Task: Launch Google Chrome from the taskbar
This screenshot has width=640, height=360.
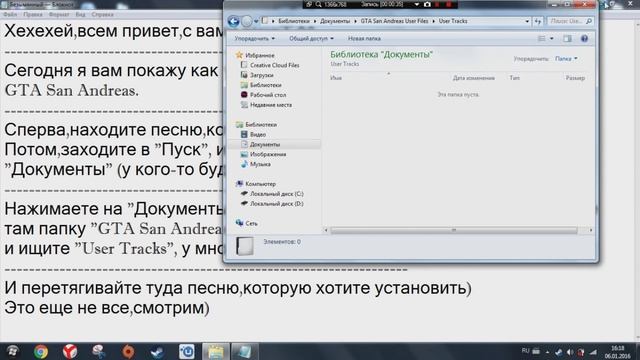Action: pos(41,351)
